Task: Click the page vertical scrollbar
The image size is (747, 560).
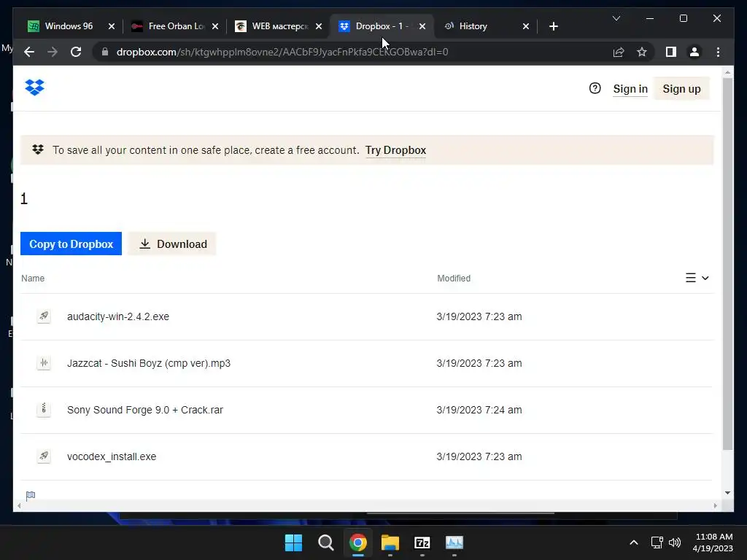Action: [x=727, y=264]
